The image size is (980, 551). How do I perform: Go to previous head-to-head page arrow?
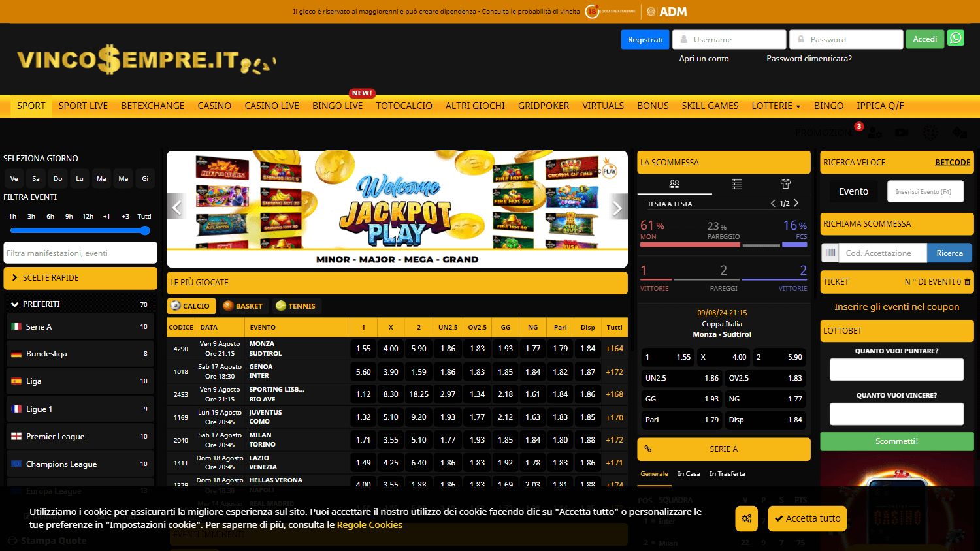coord(773,203)
